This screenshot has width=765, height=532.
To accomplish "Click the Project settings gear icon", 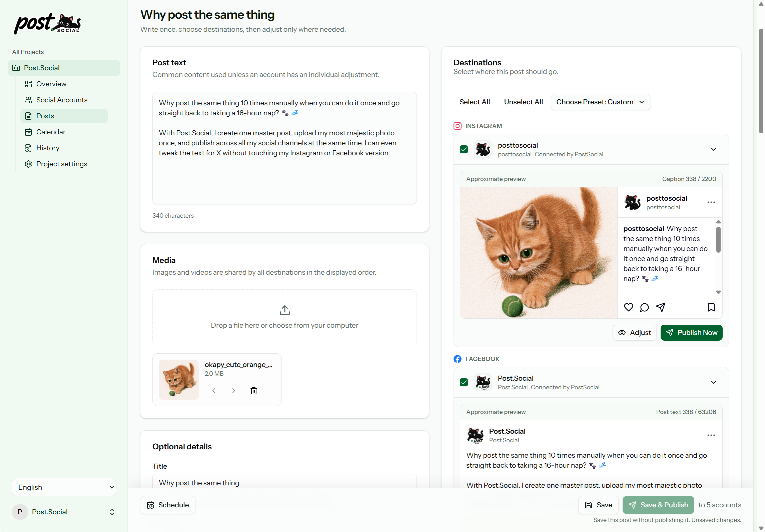I will tap(28, 164).
